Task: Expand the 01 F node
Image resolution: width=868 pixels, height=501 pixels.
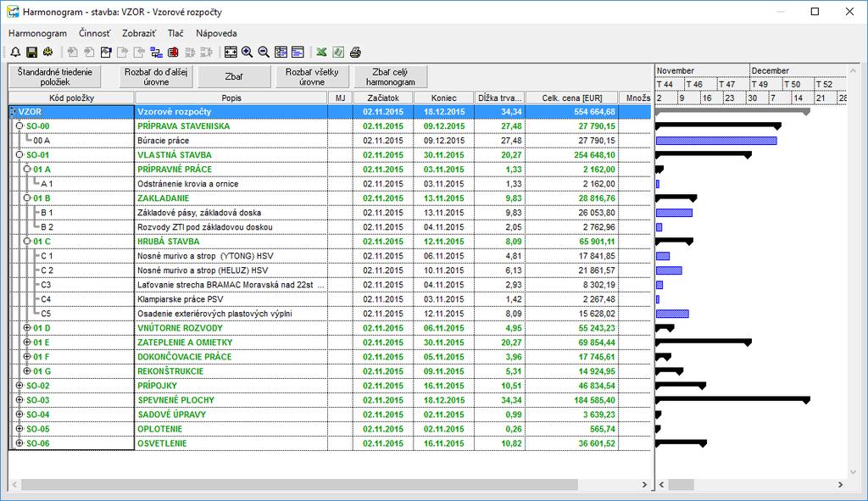Action: 26,357
